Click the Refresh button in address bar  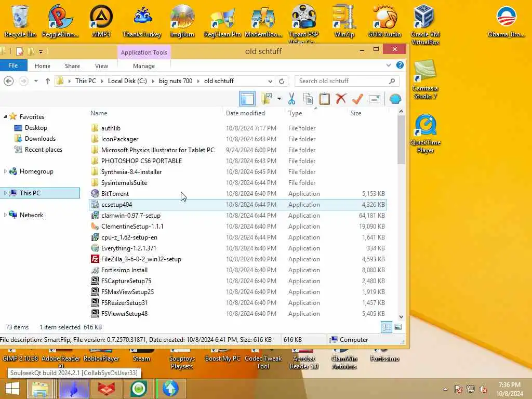(282, 81)
